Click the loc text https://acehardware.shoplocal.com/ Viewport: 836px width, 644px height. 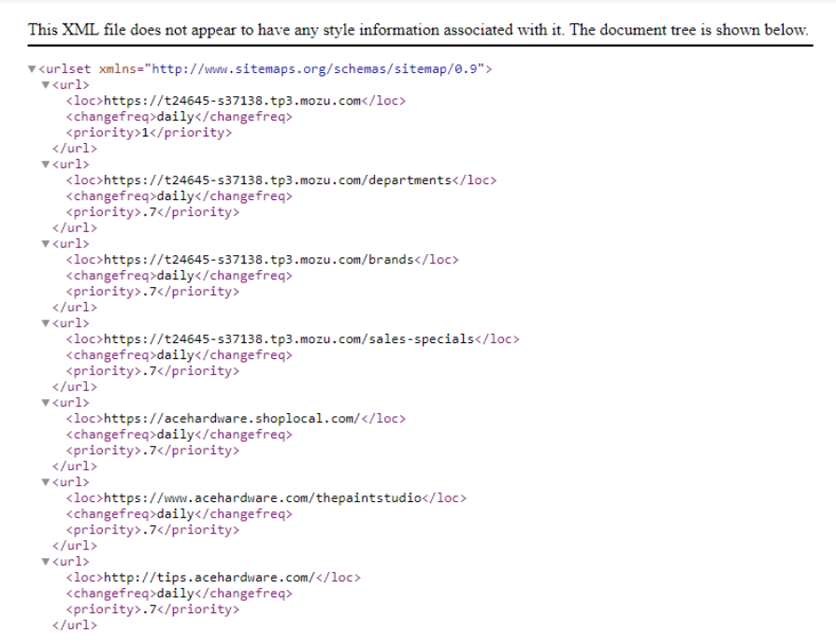click(x=232, y=419)
